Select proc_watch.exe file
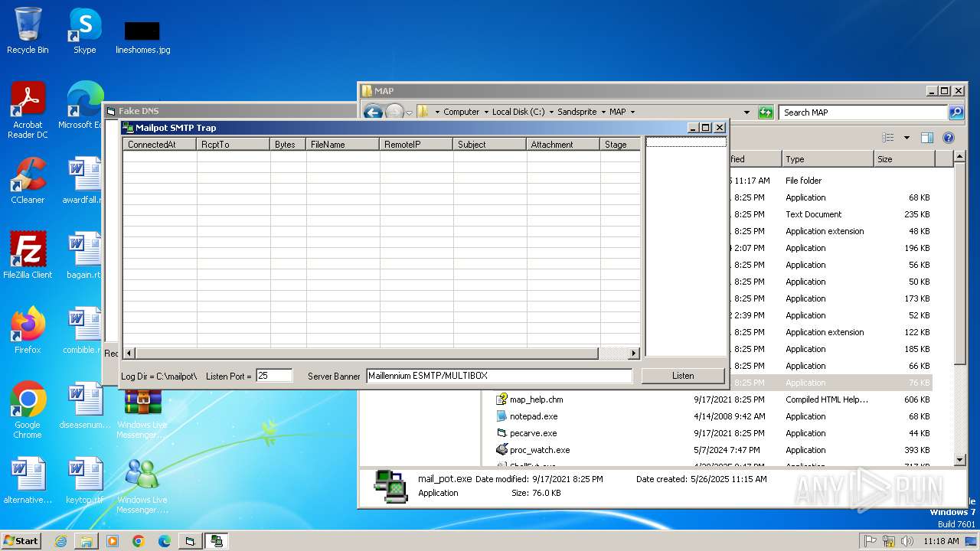 tap(539, 450)
